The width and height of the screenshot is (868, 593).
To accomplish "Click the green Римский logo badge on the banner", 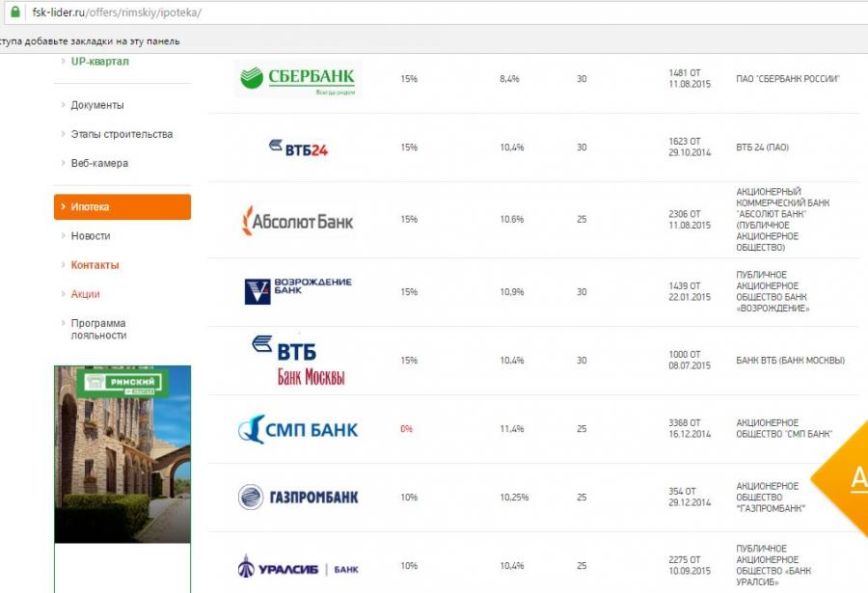I will 122,383.
